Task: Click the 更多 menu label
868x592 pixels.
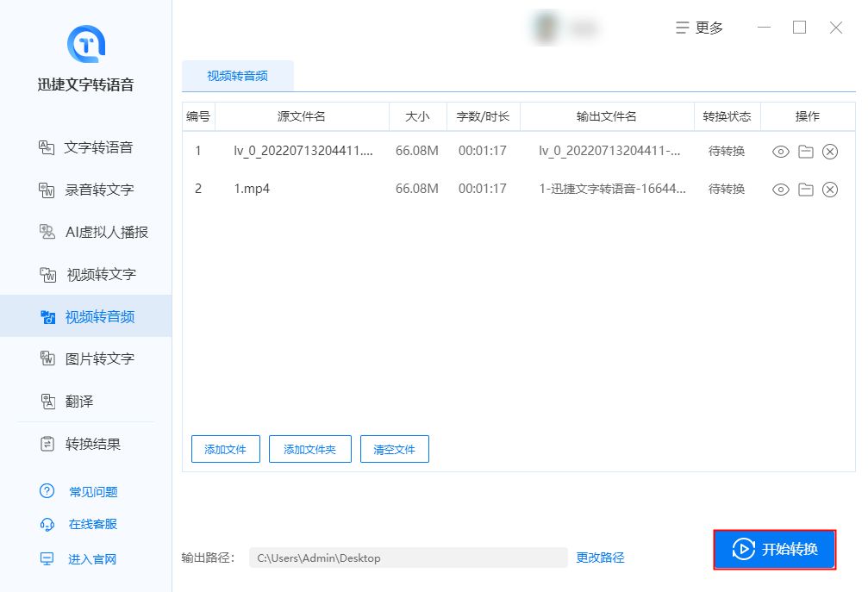Action: pyautogui.click(x=709, y=28)
